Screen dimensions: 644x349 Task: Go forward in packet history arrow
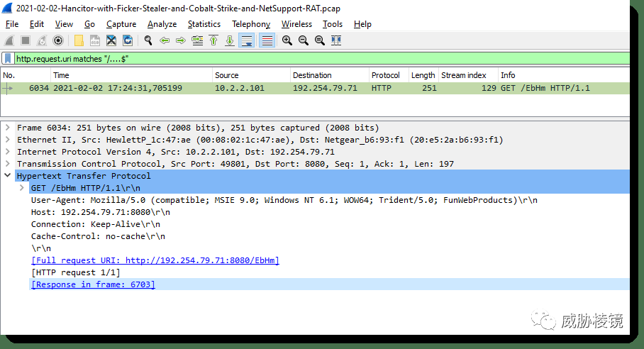pos(181,40)
